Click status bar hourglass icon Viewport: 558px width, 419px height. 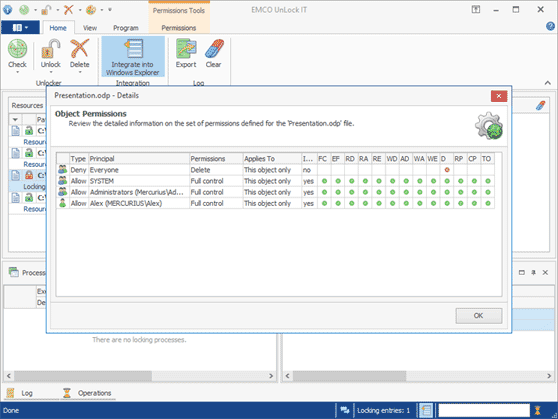click(537, 410)
